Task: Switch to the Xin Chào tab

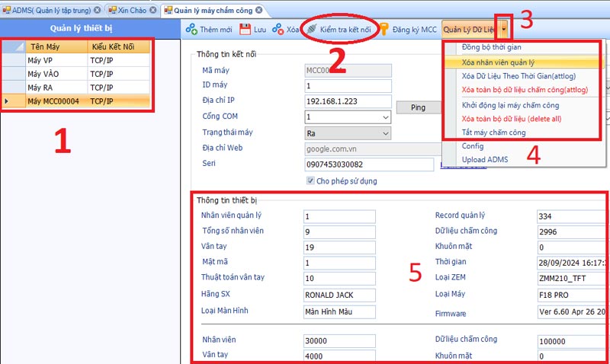Action: tap(132, 10)
